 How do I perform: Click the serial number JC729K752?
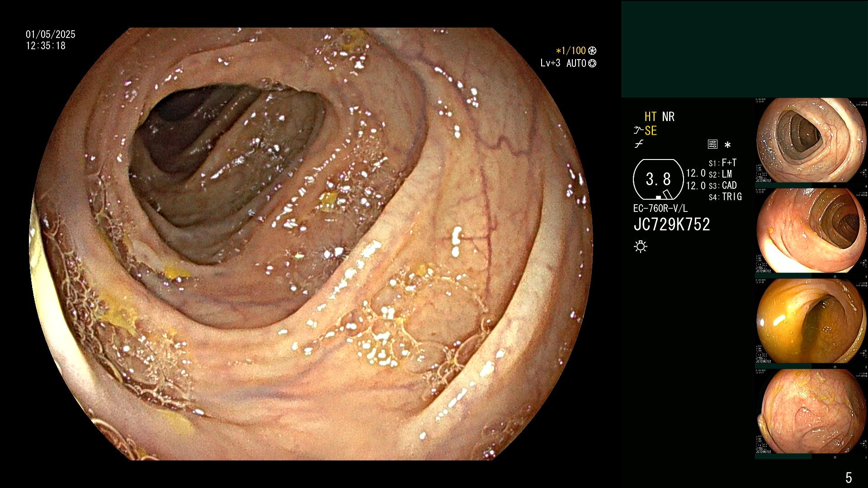click(x=672, y=225)
